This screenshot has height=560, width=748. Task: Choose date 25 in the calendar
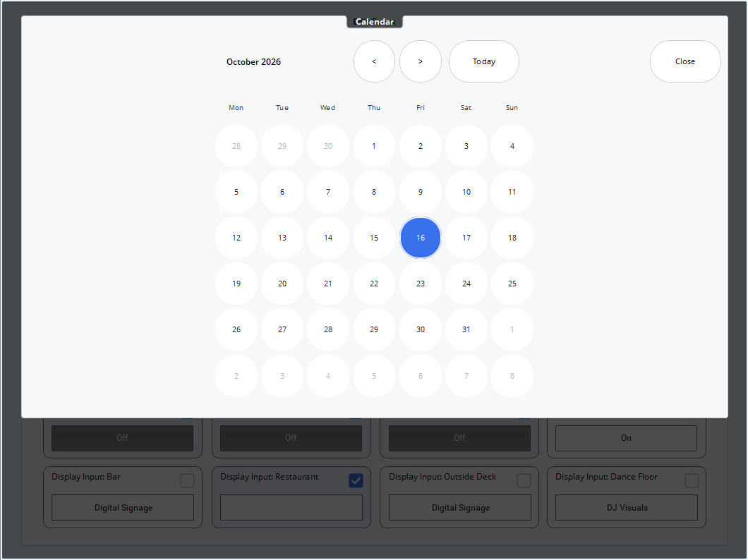(x=512, y=284)
